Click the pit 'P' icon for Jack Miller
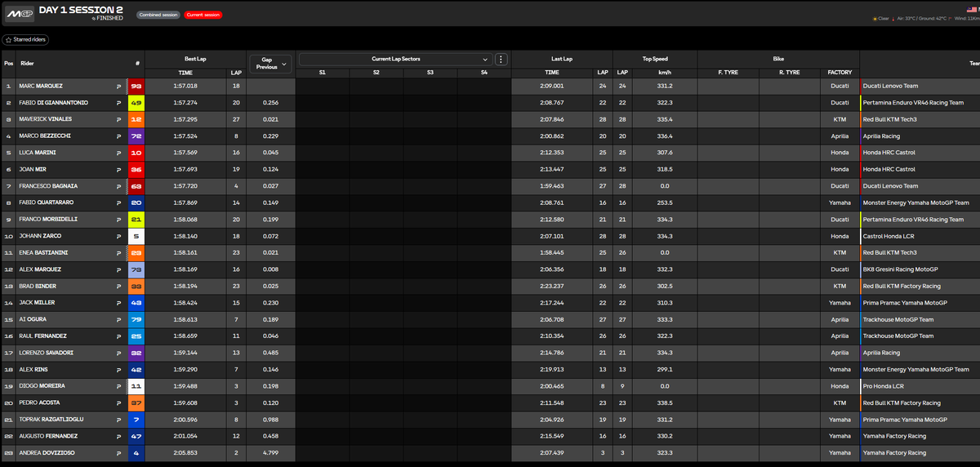 click(x=119, y=303)
